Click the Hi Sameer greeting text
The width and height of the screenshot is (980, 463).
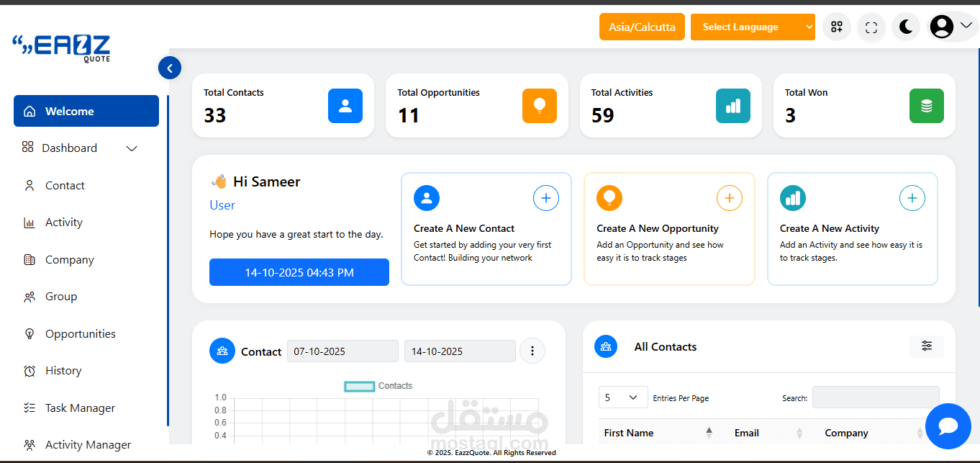(267, 181)
